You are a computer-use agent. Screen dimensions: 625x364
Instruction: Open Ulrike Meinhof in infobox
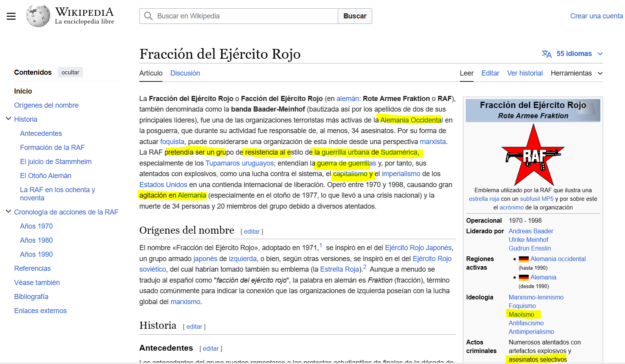(528, 240)
